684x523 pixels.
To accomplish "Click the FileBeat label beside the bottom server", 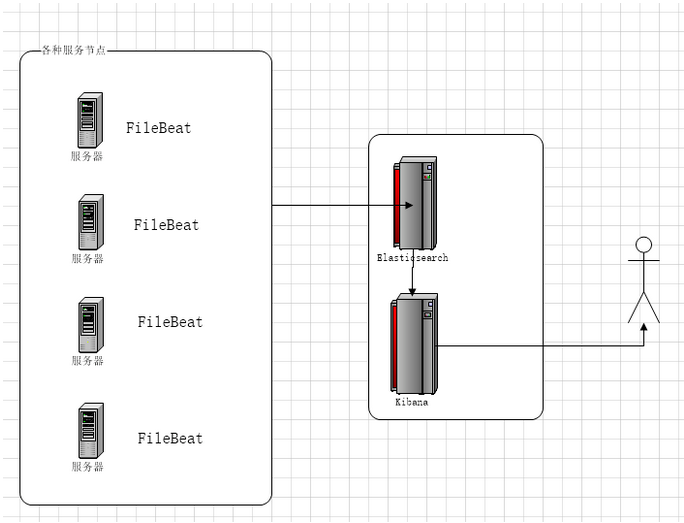I will click(170, 438).
